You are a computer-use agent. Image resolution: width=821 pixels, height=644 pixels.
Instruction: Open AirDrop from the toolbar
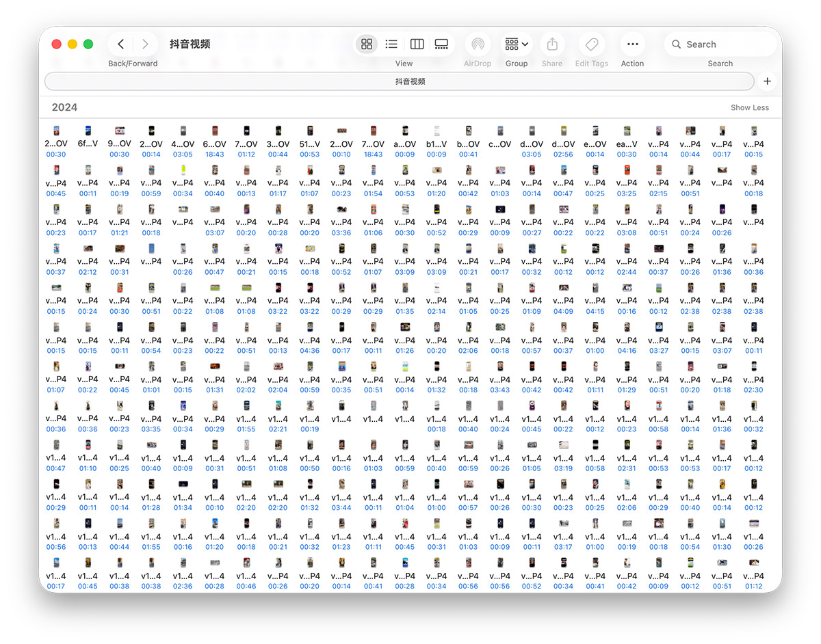click(477, 45)
